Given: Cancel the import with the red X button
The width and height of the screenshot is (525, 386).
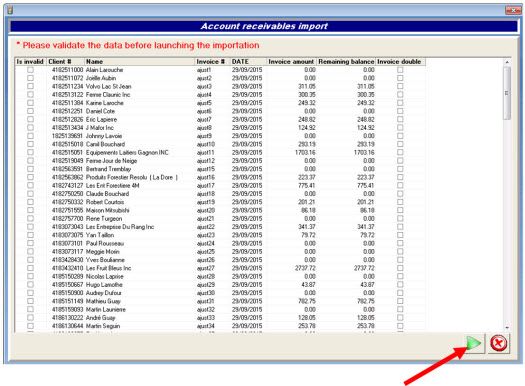Looking at the screenshot, I should coord(499,343).
